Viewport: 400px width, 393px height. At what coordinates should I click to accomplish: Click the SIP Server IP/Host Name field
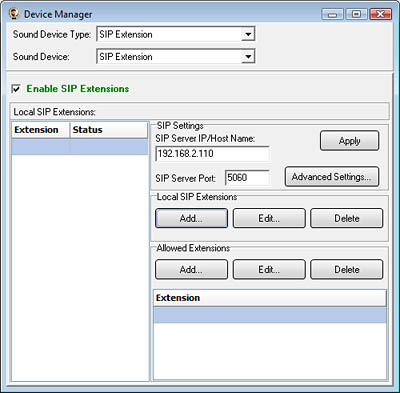click(x=212, y=154)
